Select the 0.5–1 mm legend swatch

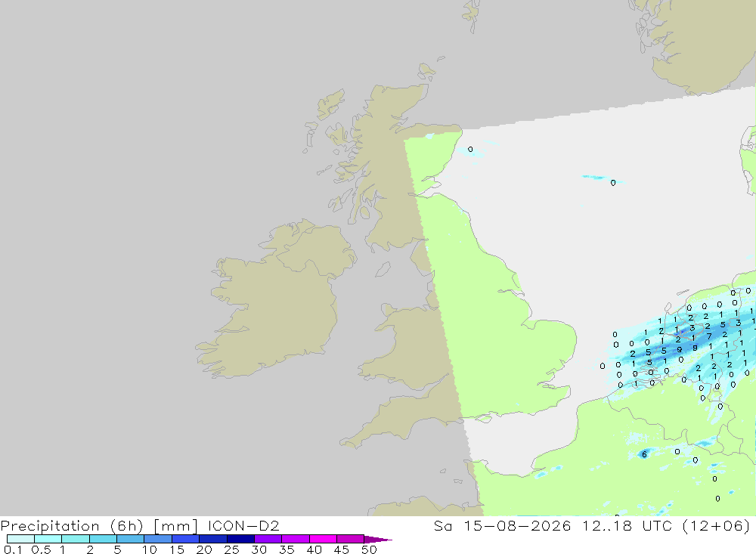[48, 539]
